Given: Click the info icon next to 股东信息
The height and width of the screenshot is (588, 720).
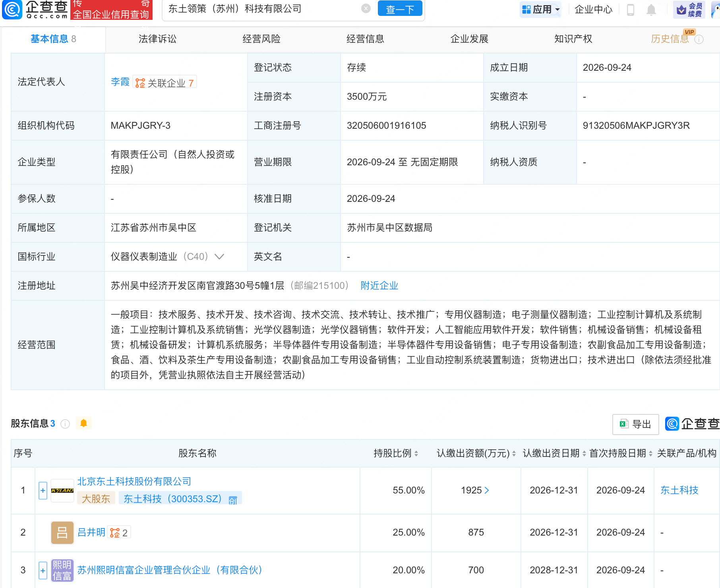Looking at the screenshot, I should pyautogui.click(x=65, y=424).
